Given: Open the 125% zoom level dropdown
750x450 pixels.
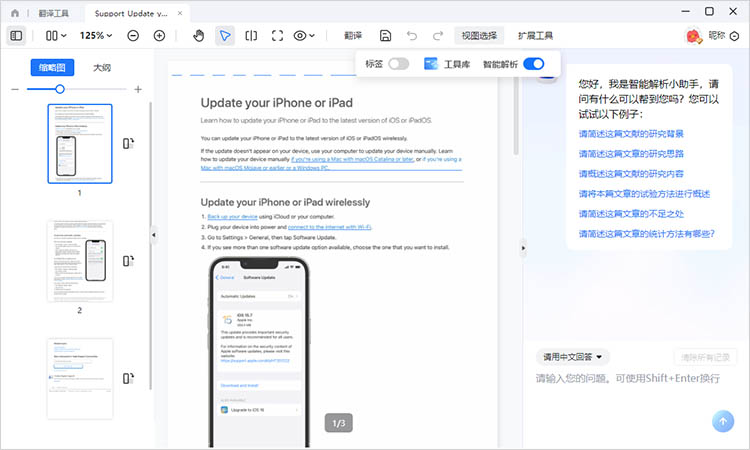Looking at the screenshot, I should pos(96,35).
